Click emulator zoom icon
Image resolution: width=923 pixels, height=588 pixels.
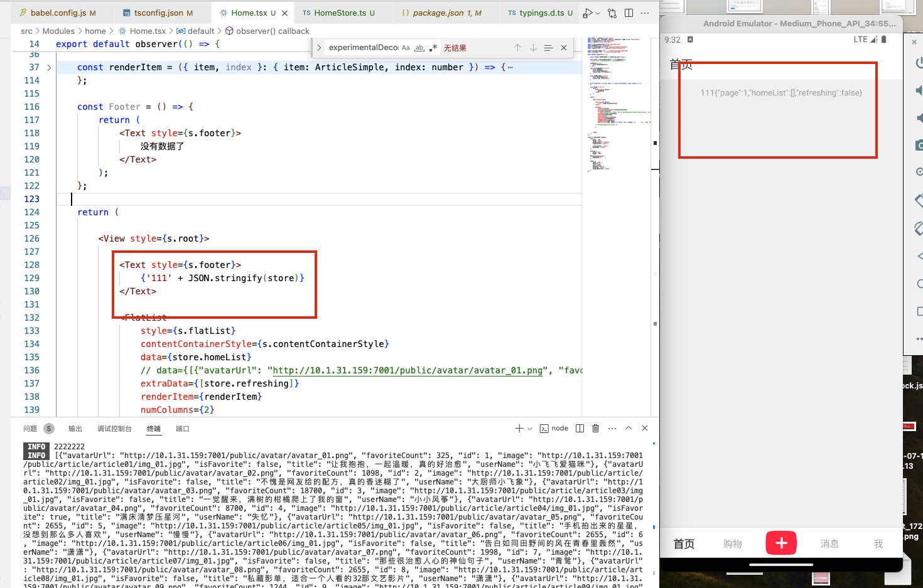919,172
